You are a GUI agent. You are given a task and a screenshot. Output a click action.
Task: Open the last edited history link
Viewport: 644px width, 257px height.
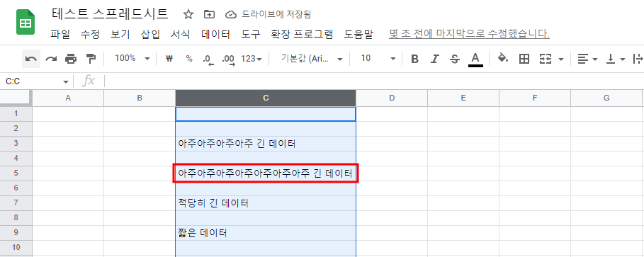[469, 35]
